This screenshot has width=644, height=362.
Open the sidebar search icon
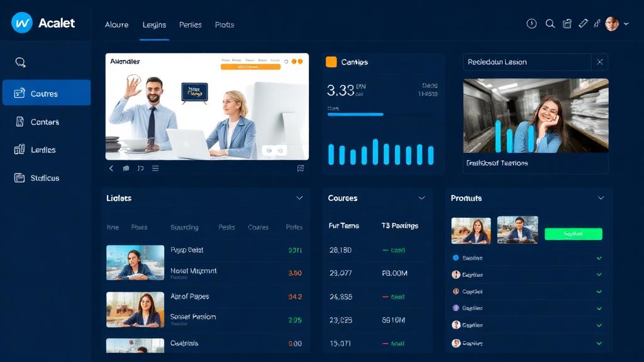click(21, 62)
